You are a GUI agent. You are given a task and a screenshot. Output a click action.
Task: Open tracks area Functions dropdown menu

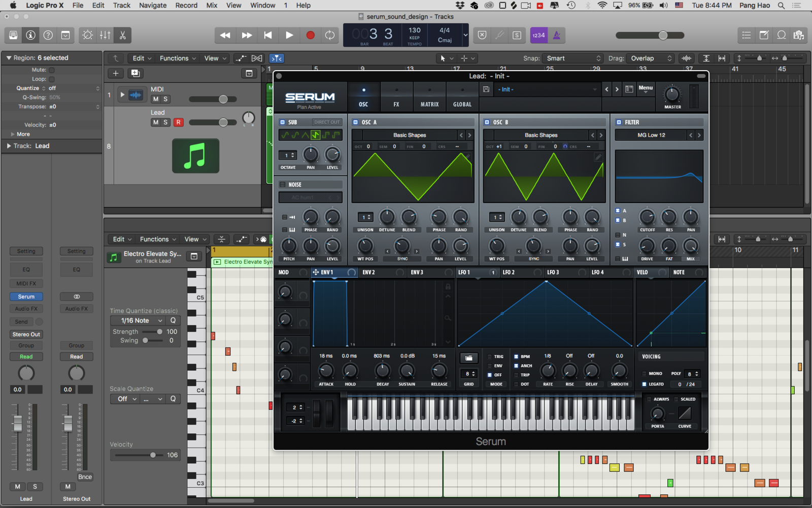[x=178, y=58]
